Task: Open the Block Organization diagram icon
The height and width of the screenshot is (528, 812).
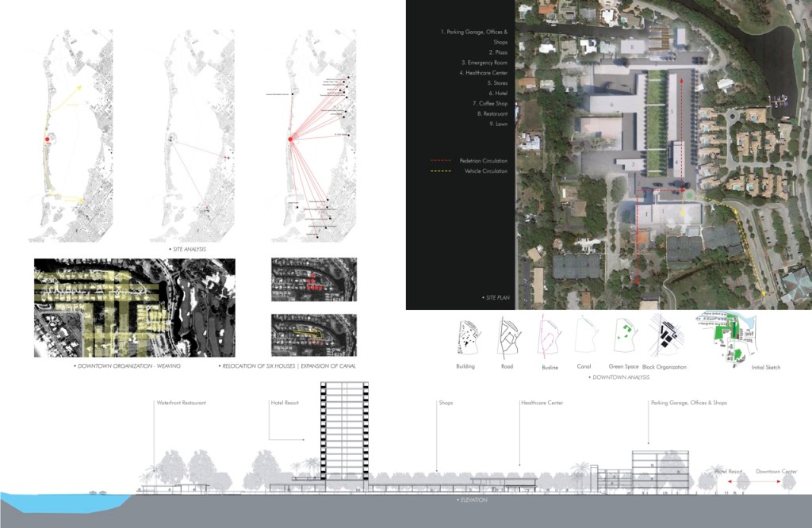Action: [x=665, y=338]
